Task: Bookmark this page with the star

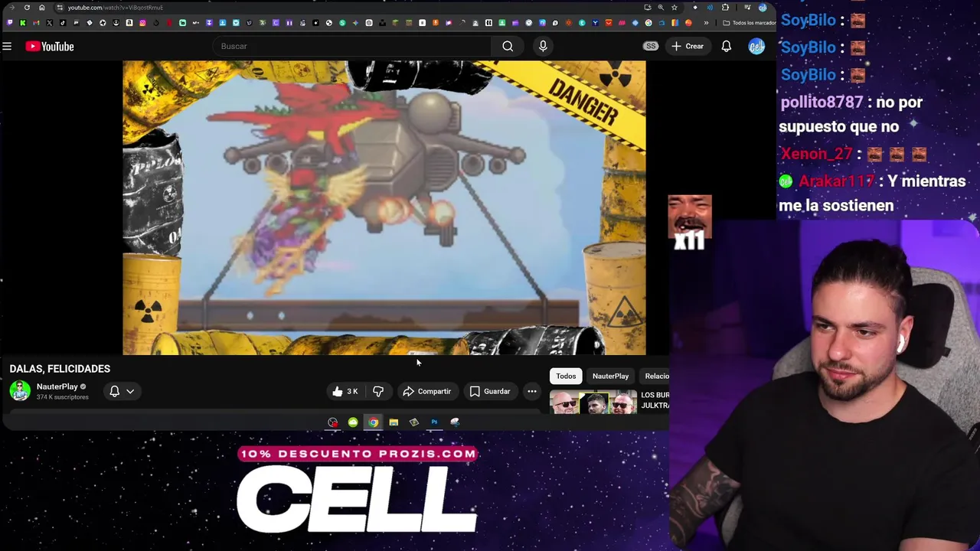Action: [x=674, y=8]
